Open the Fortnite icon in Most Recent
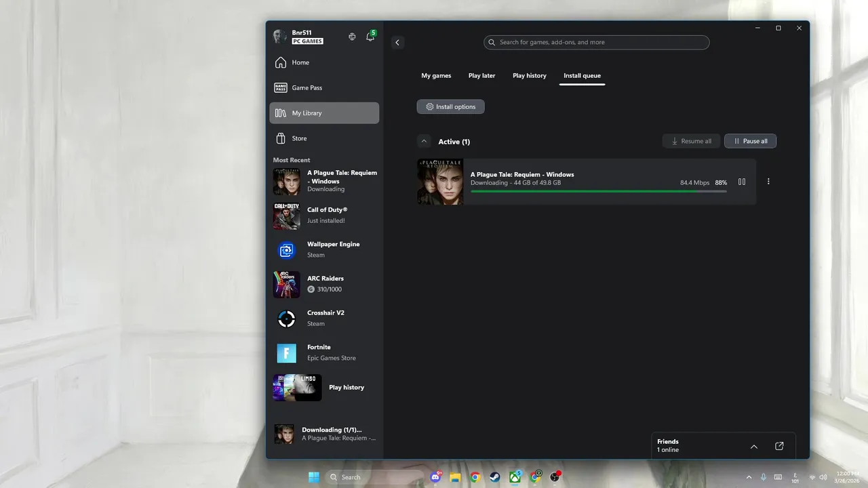 pos(286,353)
